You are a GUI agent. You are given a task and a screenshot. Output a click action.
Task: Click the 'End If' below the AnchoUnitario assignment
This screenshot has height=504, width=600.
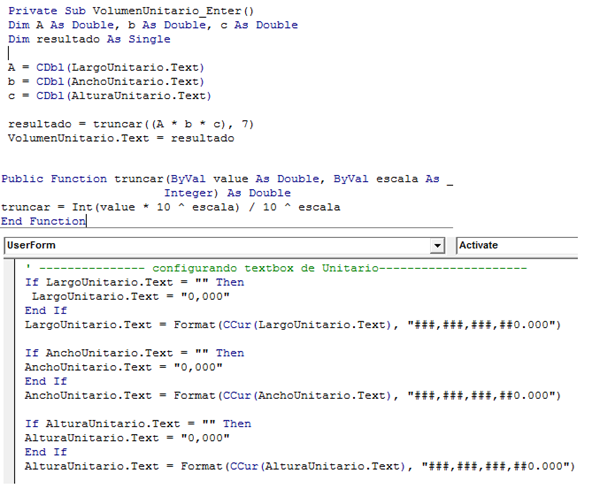(x=46, y=382)
